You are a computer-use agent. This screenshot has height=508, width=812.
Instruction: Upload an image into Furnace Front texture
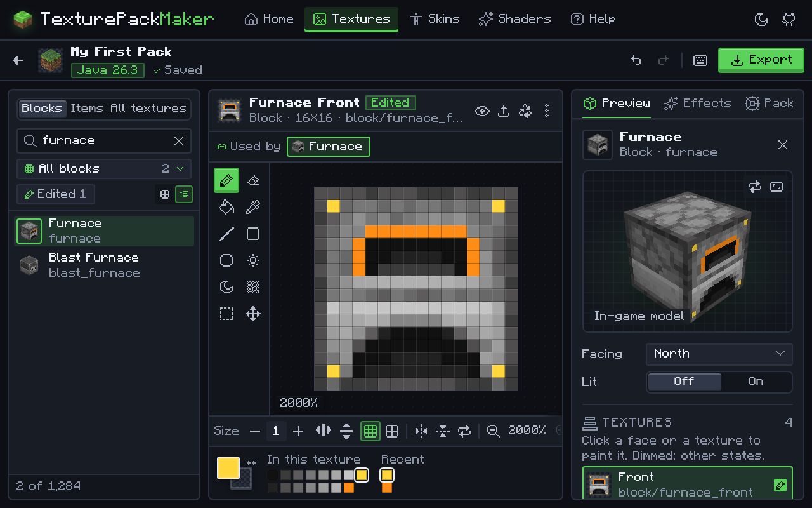504,111
